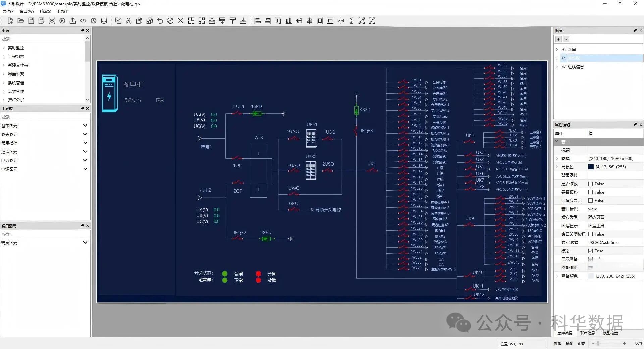The height and width of the screenshot is (349, 644).
Task: Click the database icon in toolbar
Action: coord(104,21)
